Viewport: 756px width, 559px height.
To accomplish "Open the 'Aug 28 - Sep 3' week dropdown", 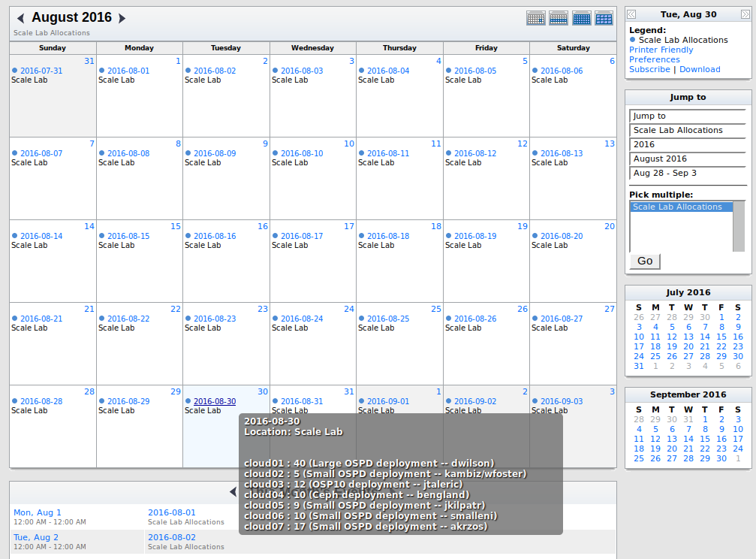I will [x=687, y=173].
